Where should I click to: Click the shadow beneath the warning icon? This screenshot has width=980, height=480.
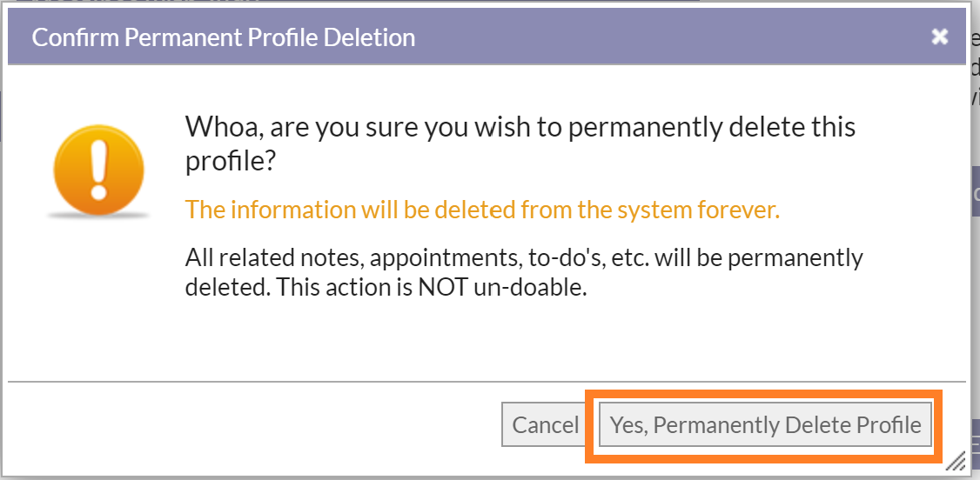pyautogui.click(x=98, y=216)
